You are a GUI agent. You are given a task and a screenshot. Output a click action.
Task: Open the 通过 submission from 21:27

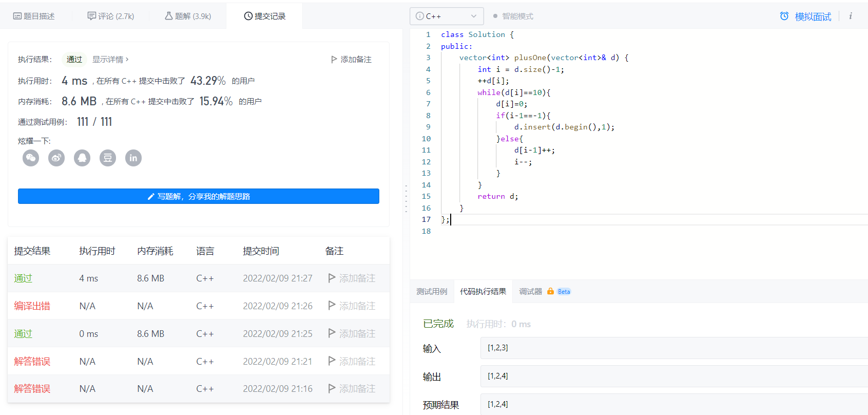tap(23, 278)
